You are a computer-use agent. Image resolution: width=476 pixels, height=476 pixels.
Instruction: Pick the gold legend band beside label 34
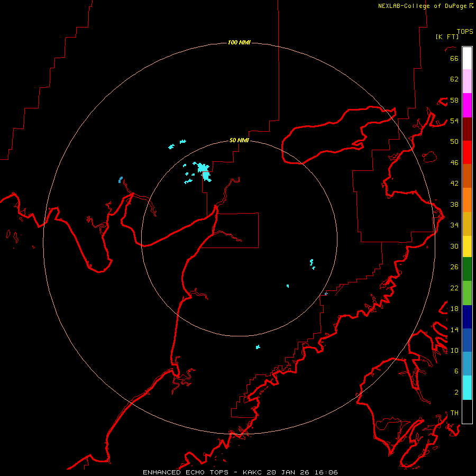(x=467, y=224)
